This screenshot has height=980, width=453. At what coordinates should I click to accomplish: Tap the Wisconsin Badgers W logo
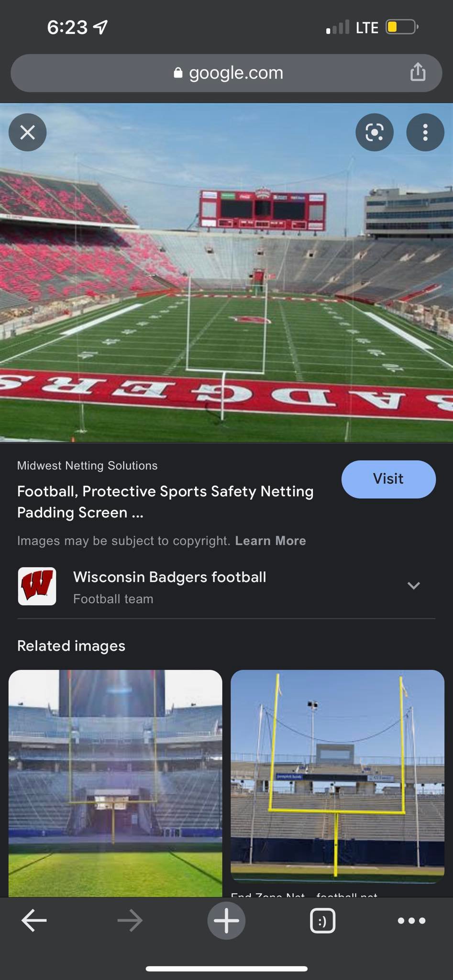coord(37,586)
